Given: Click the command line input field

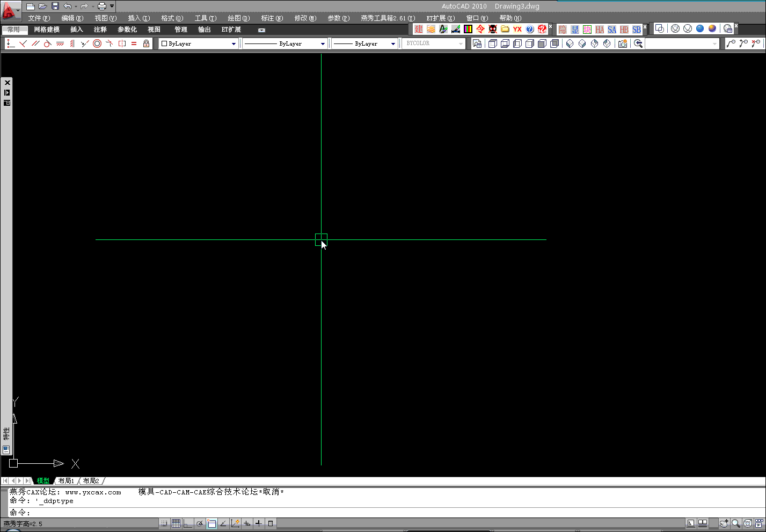Looking at the screenshot, I should tap(386, 513).
